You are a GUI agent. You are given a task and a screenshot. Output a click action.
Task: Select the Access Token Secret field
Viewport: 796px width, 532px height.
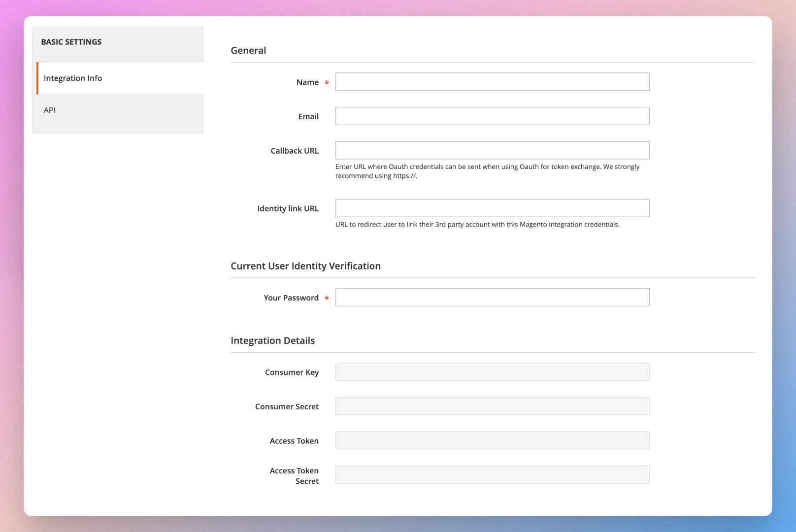tap(492, 474)
